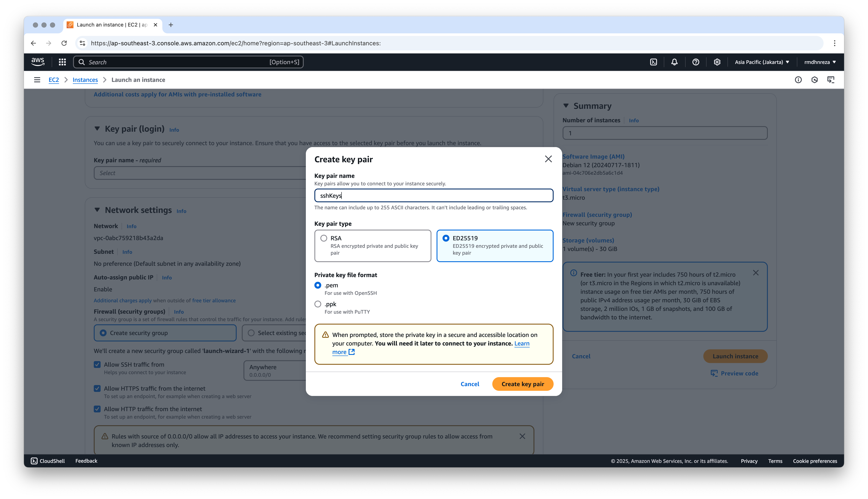Open a new browser tab
The width and height of the screenshot is (868, 499).
(x=171, y=25)
